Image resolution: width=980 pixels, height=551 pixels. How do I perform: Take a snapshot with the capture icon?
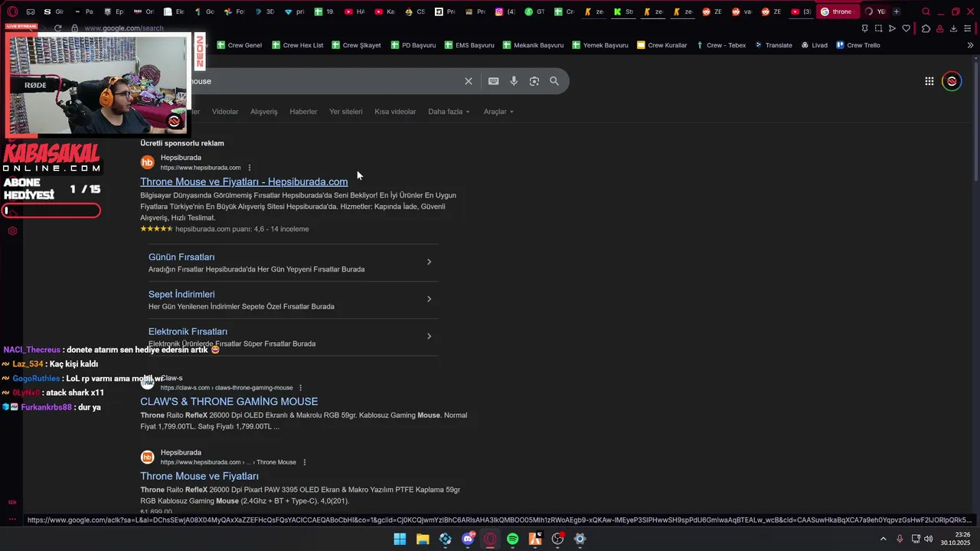(878, 28)
